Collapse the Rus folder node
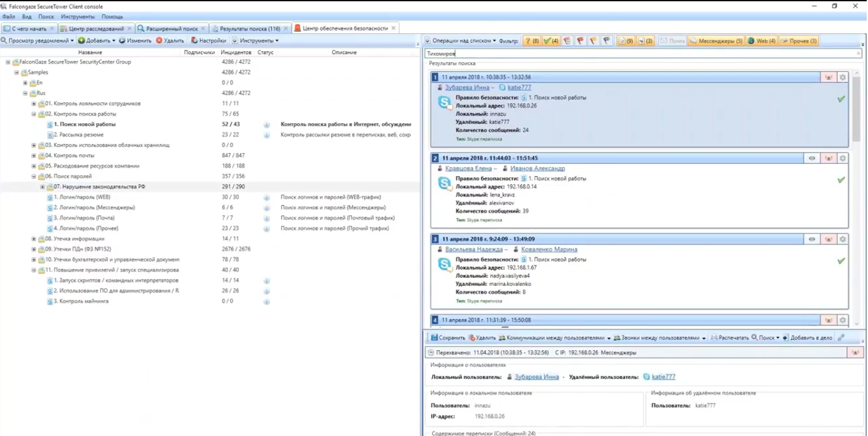 25,93
